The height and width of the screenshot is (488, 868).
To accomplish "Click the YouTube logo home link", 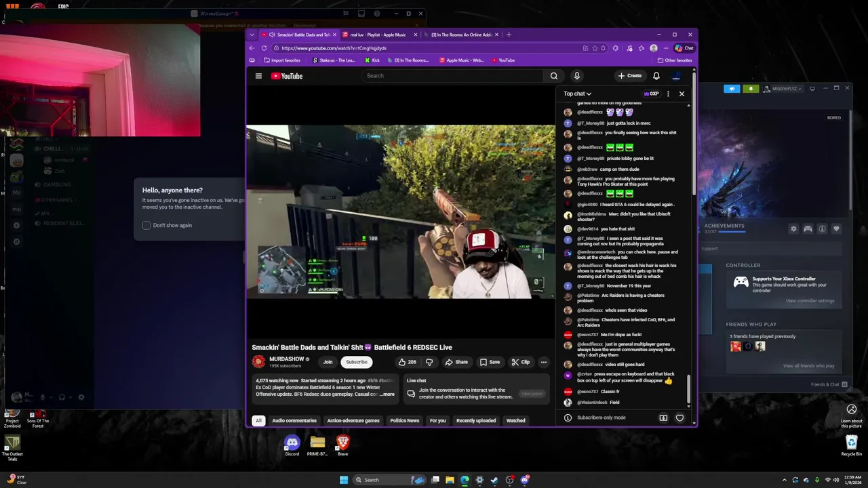I will pos(287,76).
